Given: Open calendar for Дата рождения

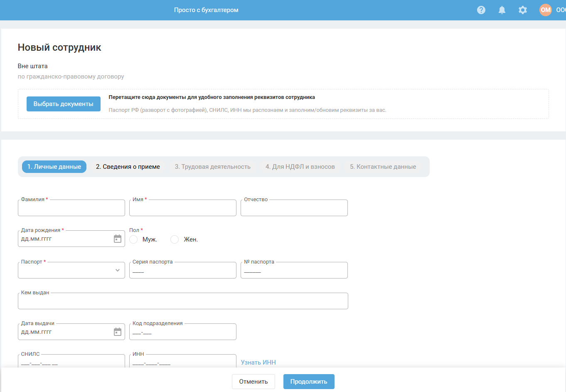Looking at the screenshot, I should click(x=118, y=239).
